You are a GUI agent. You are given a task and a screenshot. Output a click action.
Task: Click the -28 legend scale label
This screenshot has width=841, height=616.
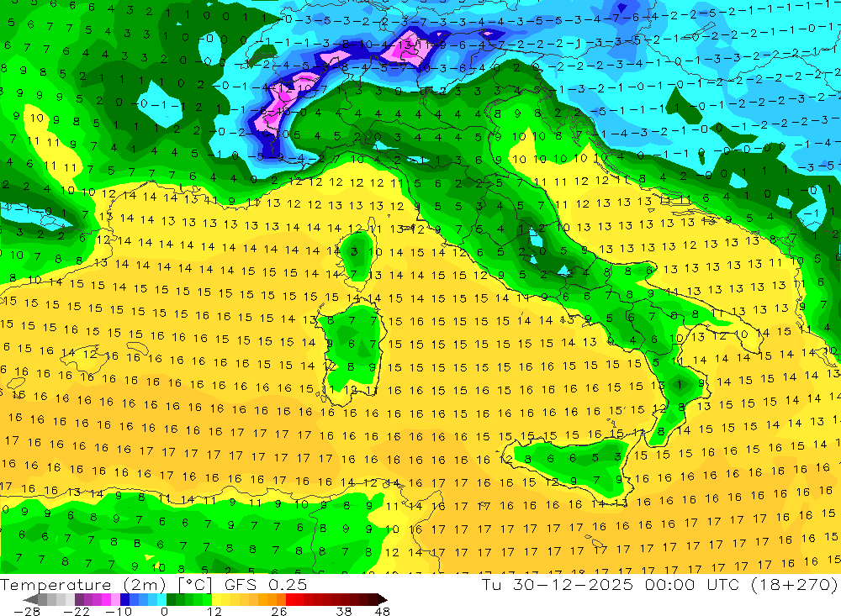tap(27, 611)
